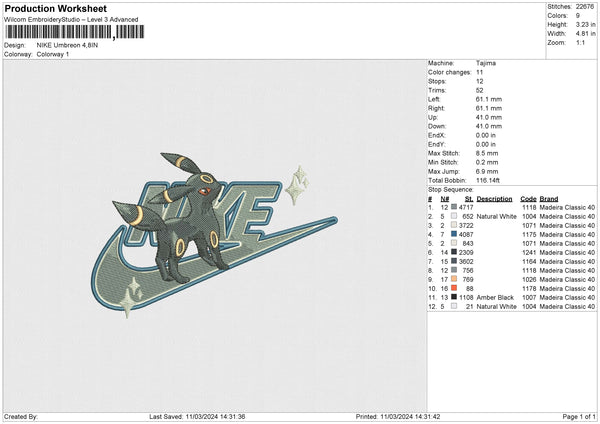Screen dimensions: 600x424
Task: Select the 'Down:' 41.0 mm value
Action: pos(489,126)
